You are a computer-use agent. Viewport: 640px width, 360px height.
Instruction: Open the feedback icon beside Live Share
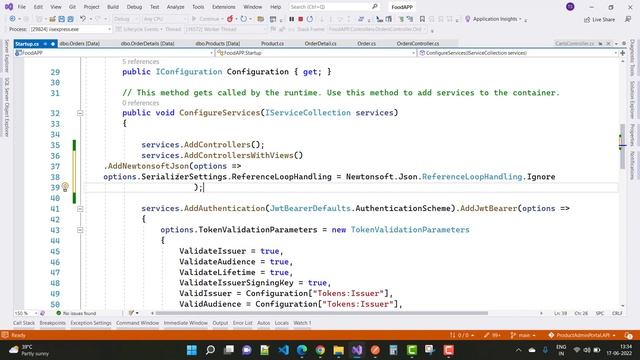click(x=628, y=20)
